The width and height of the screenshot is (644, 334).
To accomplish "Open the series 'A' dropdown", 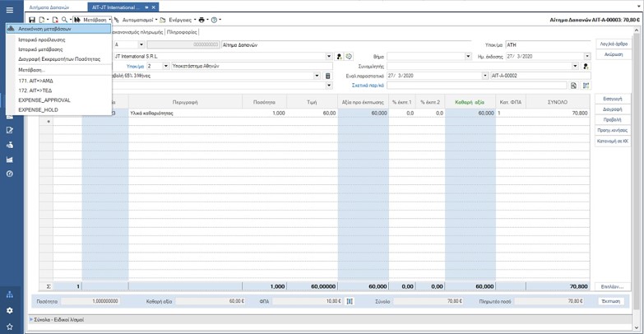I will (141, 44).
